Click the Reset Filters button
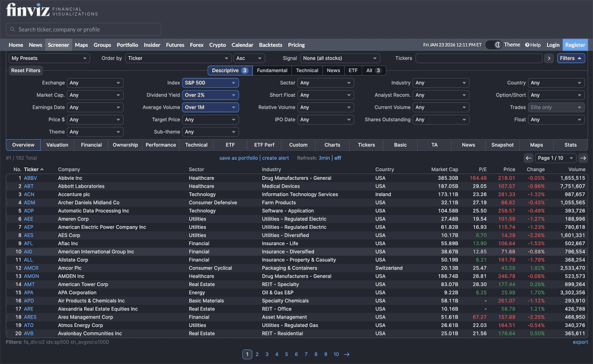This screenshot has width=593, height=364. [x=25, y=71]
